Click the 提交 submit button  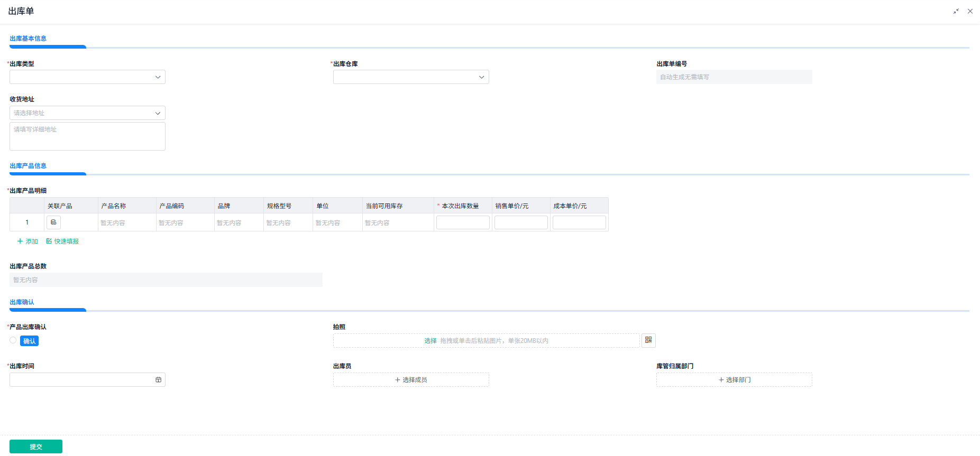click(x=36, y=446)
